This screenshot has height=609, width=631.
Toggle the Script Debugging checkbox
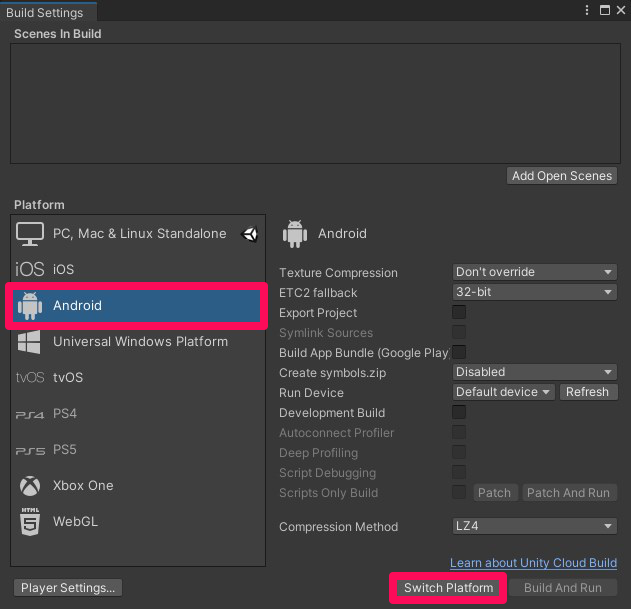[x=459, y=472]
